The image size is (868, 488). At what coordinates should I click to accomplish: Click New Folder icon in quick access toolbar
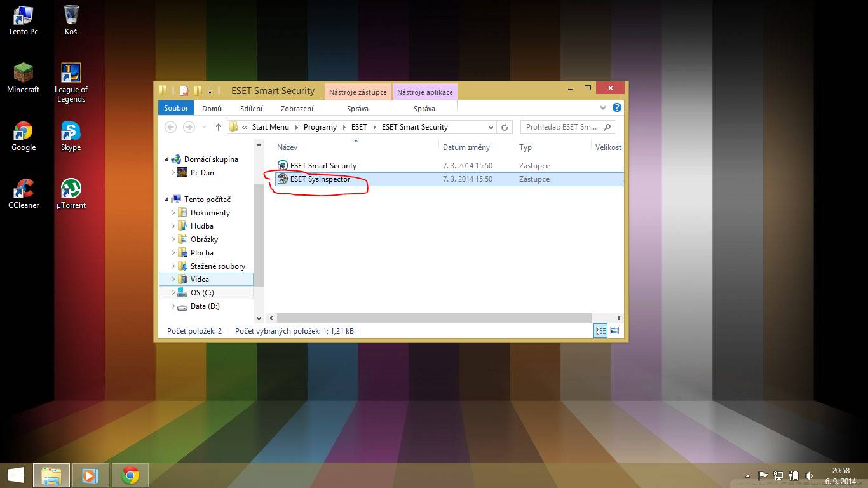[x=198, y=91]
